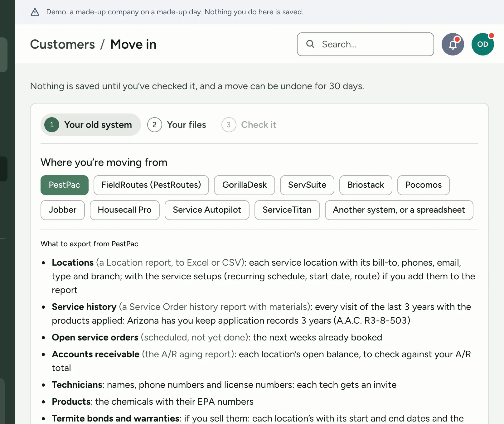Click 'What to export from PestPac' text
This screenshot has height=424, width=504.
tap(90, 244)
